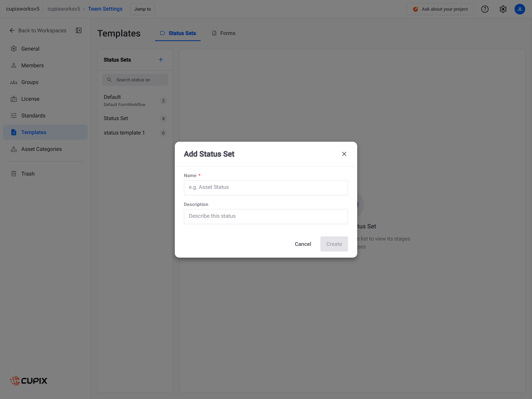532x399 pixels.
Task: Switch to the Forms tab
Action: 223,33
